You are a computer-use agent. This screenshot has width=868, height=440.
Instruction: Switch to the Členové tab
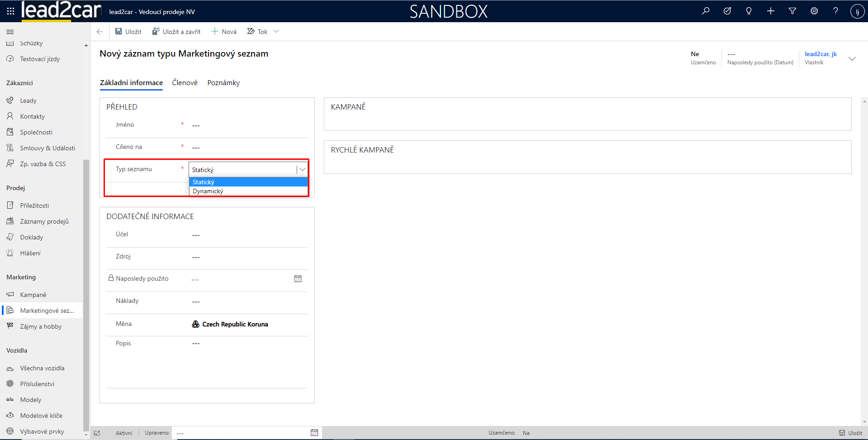[185, 83]
